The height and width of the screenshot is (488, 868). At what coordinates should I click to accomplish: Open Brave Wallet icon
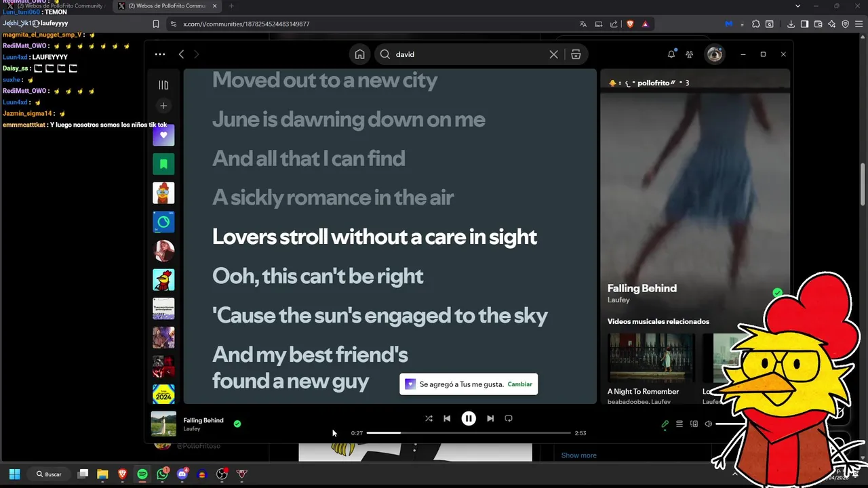coord(818,24)
